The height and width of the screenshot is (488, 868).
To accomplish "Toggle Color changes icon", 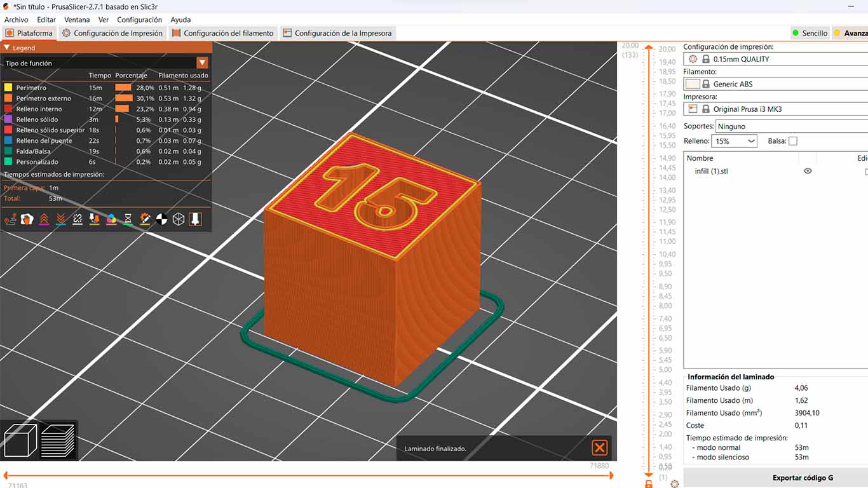I will (x=111, y=219).
